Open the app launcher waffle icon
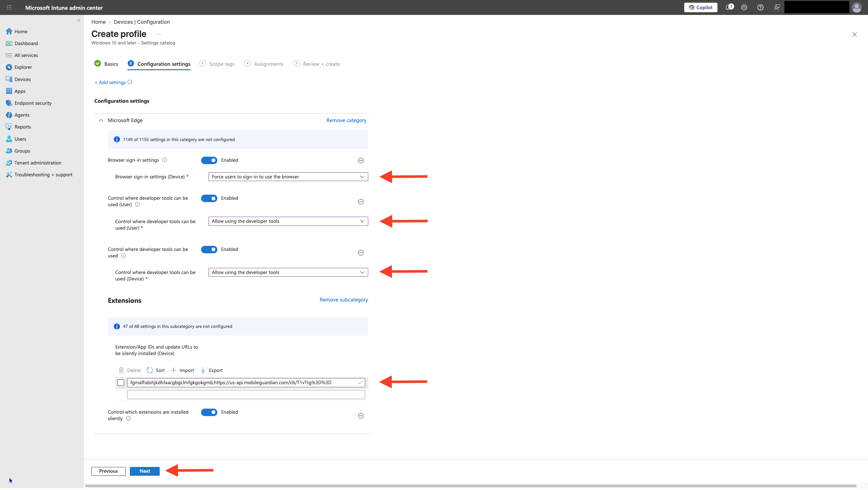Viewport: 868px width, 490px height. 9,7
